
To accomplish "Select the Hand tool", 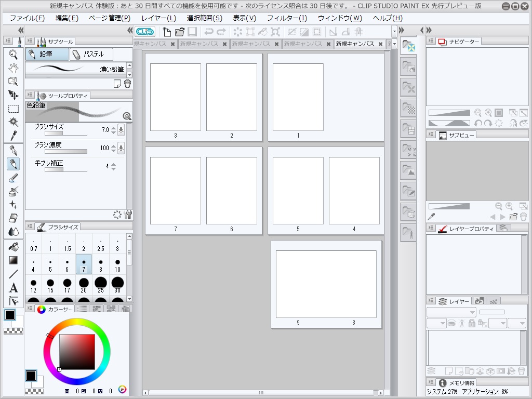I will point(13,67).
